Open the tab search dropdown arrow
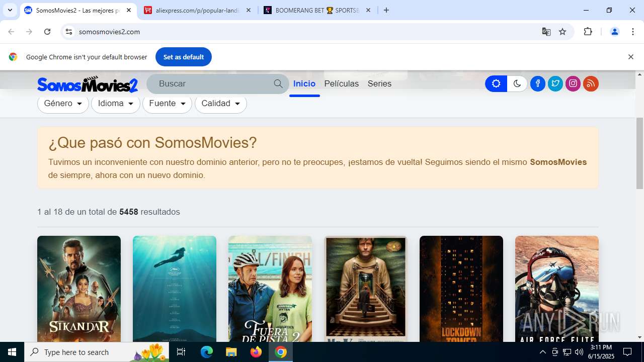 [x=10, y=10]
